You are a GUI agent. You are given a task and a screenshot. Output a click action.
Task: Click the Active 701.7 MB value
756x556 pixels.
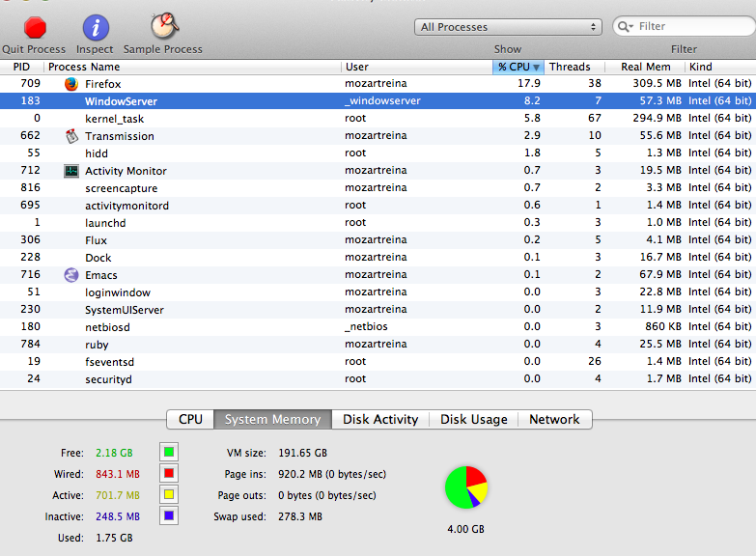(x=118, y=495)
